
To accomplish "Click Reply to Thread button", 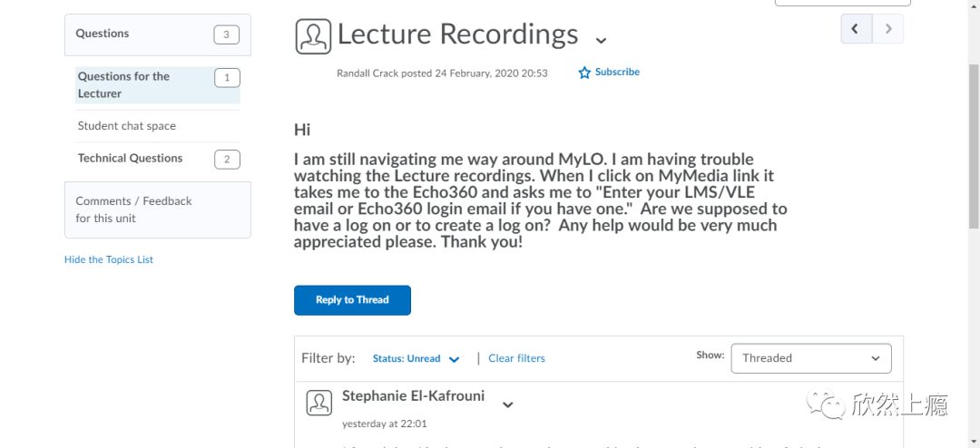I will tap(352, 300).
